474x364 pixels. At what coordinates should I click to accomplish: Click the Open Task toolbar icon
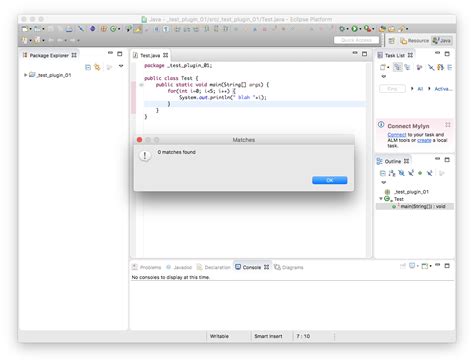coord(392,29)
